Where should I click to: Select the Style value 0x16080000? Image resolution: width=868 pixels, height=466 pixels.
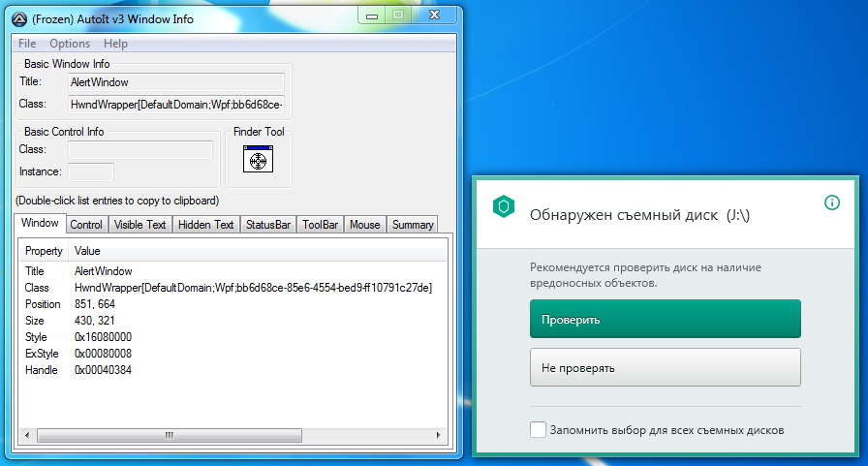pyautogui.click(x=103, y=337)
